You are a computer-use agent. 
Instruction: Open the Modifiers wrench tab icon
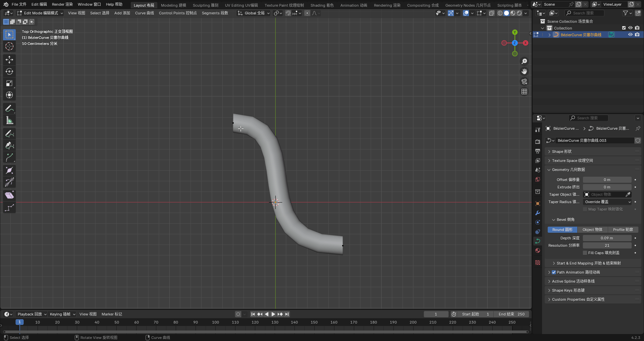click(x=538, y=213)
